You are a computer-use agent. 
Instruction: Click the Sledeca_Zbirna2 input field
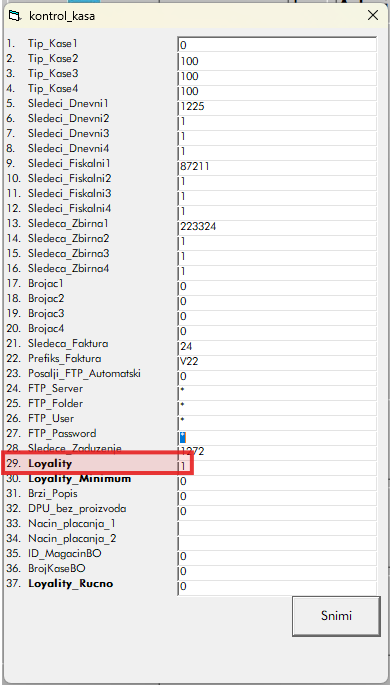click(x=277, y=241)
